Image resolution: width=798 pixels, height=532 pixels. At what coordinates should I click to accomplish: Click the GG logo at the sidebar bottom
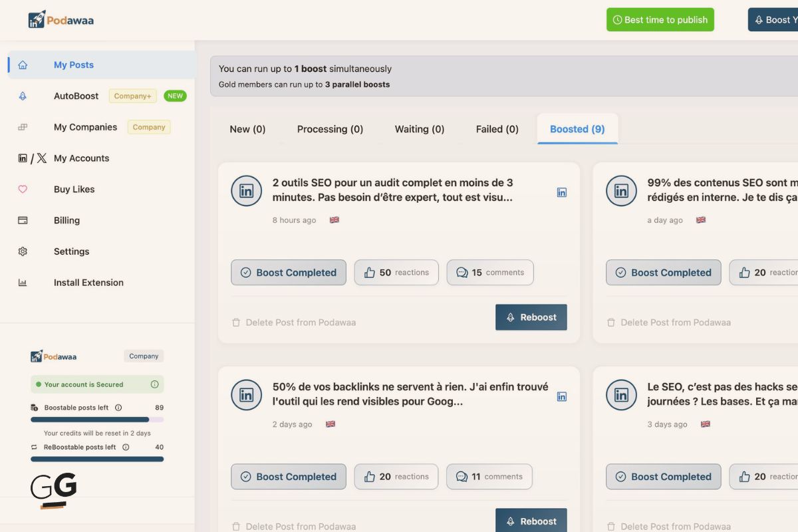[54, 490]
